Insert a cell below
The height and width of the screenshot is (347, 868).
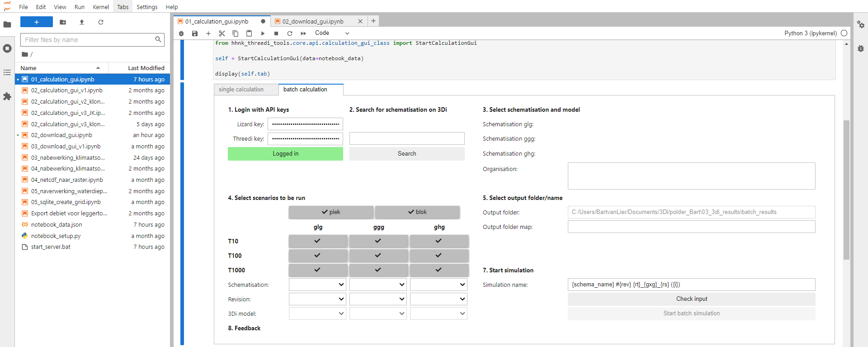[208, 33]
